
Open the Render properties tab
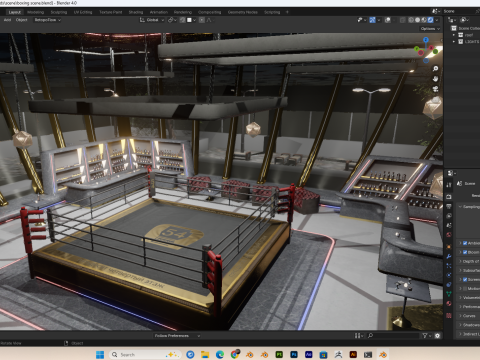point(449,197)
